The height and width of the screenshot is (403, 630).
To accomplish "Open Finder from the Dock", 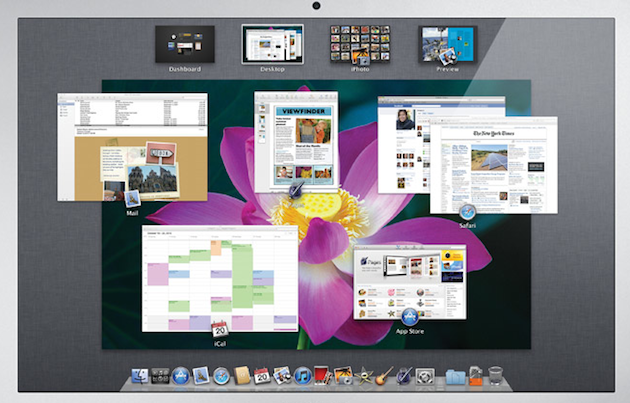I will point(139,376).
